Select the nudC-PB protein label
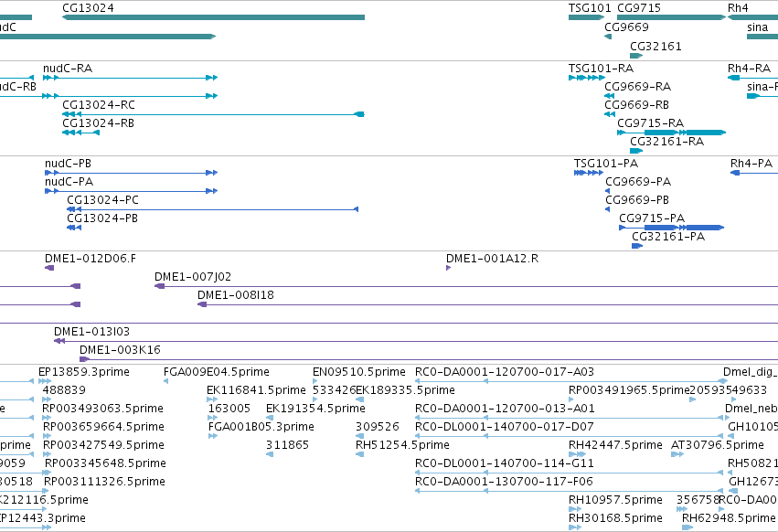 [x=68, y=164]
